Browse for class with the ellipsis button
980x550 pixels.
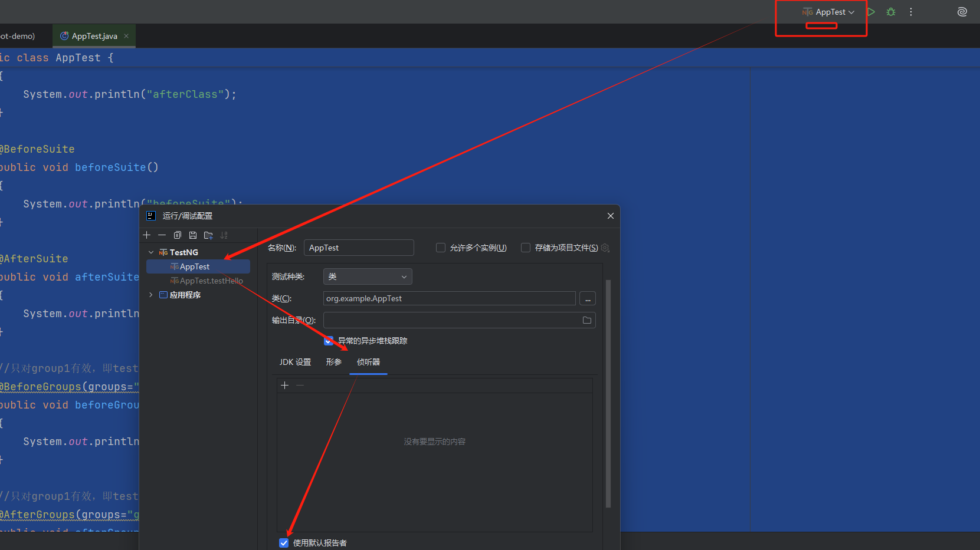(x=588, y=299)
